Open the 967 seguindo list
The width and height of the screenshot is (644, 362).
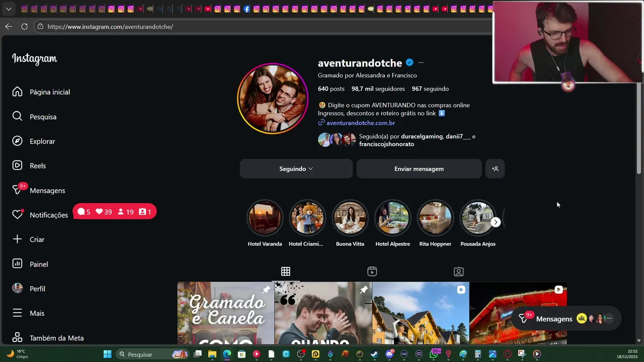430,88
